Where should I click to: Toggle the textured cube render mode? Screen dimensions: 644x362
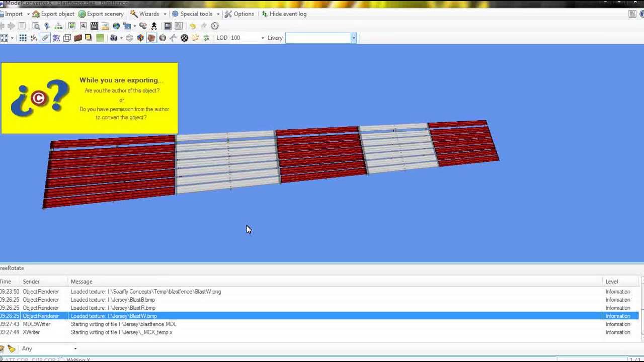pyautogui.click(x=151, y=38)
